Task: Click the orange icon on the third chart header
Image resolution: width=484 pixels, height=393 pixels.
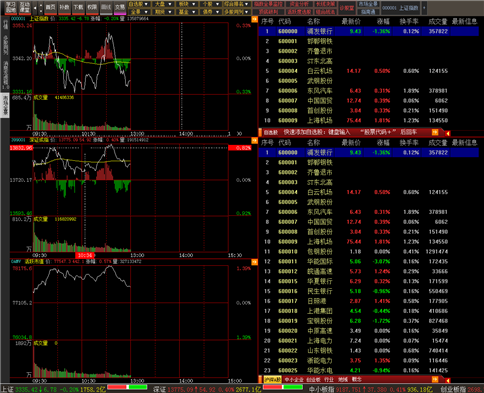Action: click(254, 262)
